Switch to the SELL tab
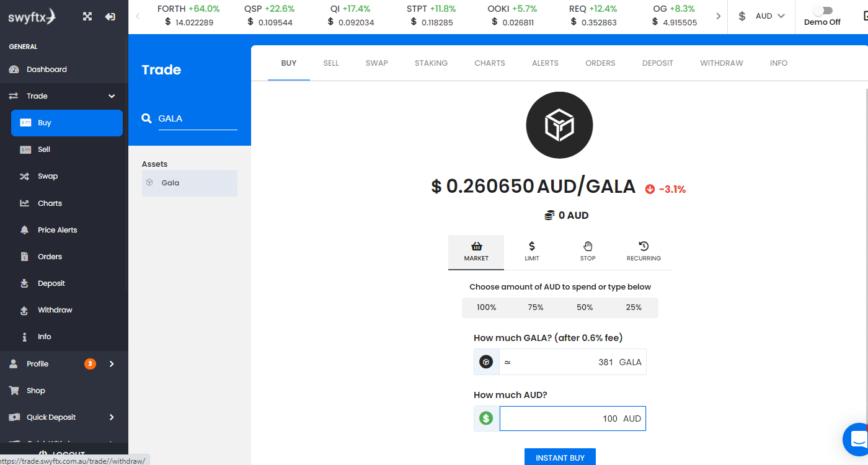Screen dimensions: 868x465 point(331,63)
